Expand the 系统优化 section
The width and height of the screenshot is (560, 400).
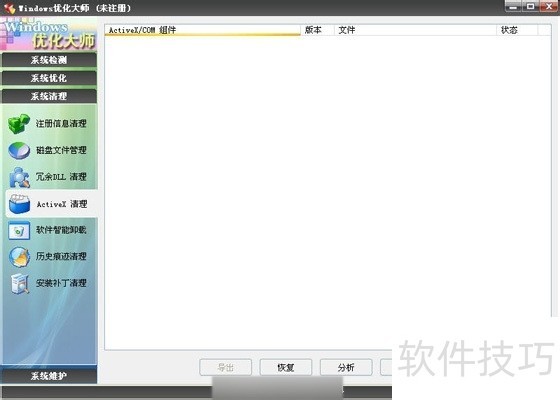point(49,78)
